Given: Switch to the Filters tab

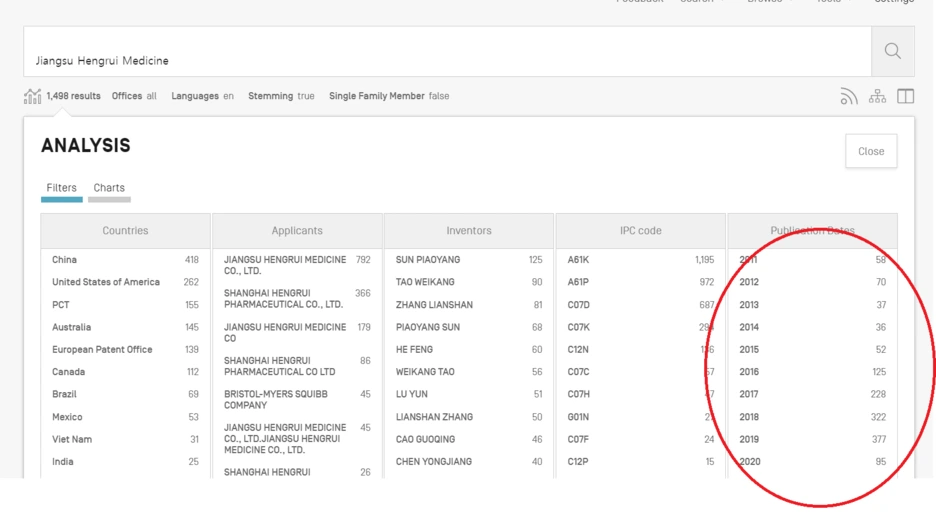Looking at the screenshot, I should pyautogui.click(x=61, y=188).
